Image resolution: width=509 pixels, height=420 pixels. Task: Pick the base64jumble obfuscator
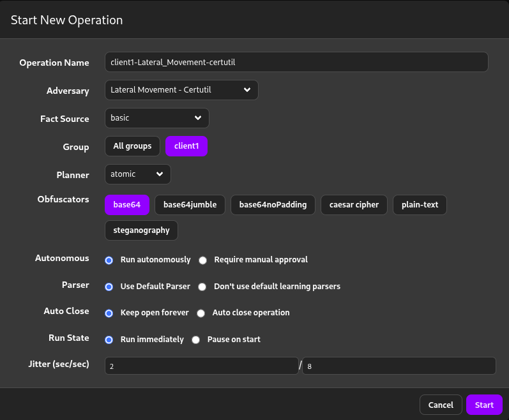(190, 204)
